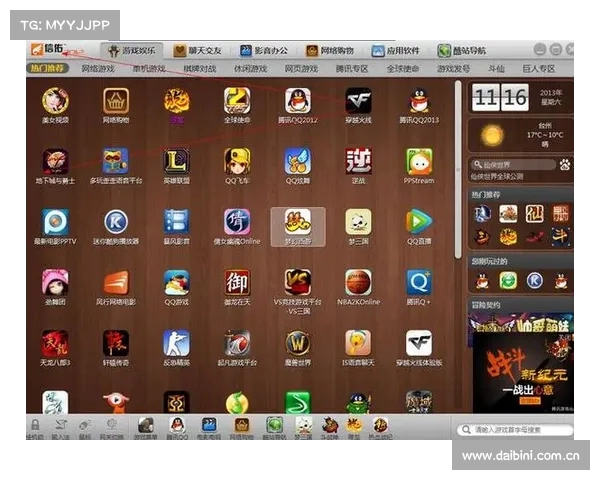Image resolution: width=600 pixels, height=480 pixels.
Task: Open 腾讯QQ2012 from the grid
Action: 298,100
